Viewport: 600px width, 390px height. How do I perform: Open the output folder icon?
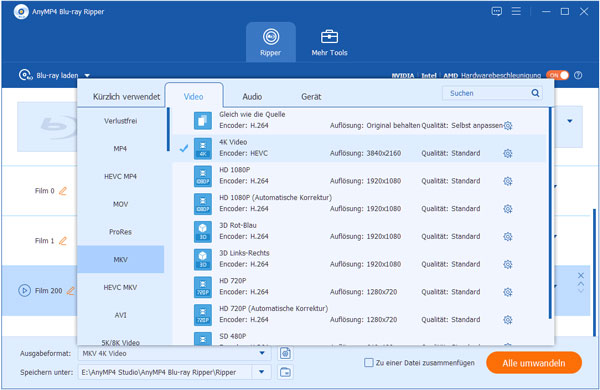click(285, 372)
